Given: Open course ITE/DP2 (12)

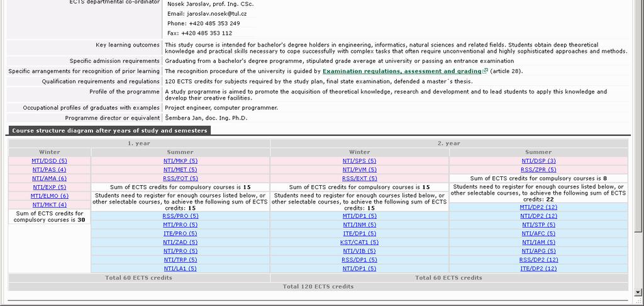Looking at the screenshot, I should coord(538,269).
